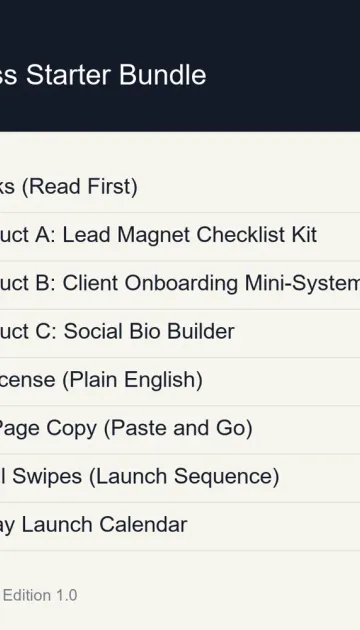Click the "(Launch Sequence)" parenthetical
The image size is (360, 630).
[x=184, y=477]
